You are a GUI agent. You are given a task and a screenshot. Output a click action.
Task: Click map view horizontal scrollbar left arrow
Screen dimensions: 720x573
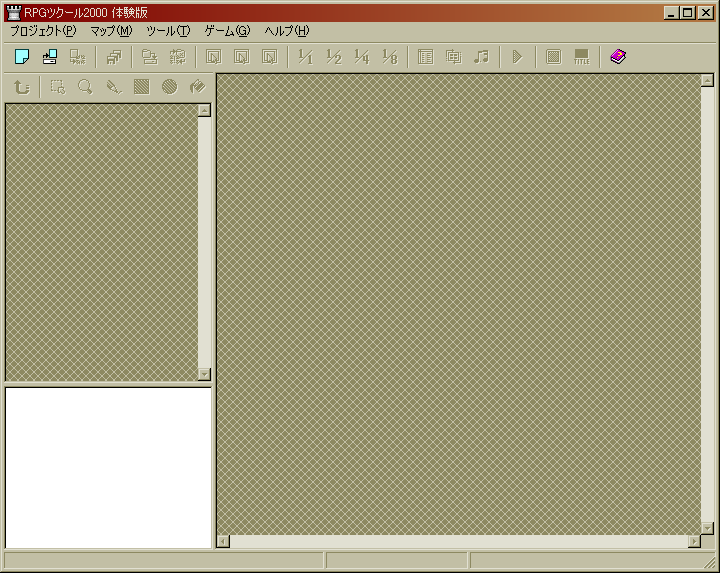pos(223,541)
